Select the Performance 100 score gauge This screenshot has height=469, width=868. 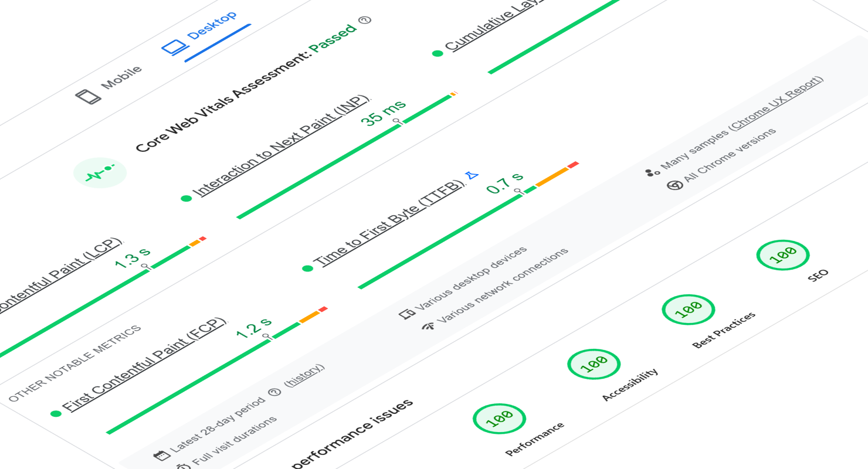click(499, 419)
